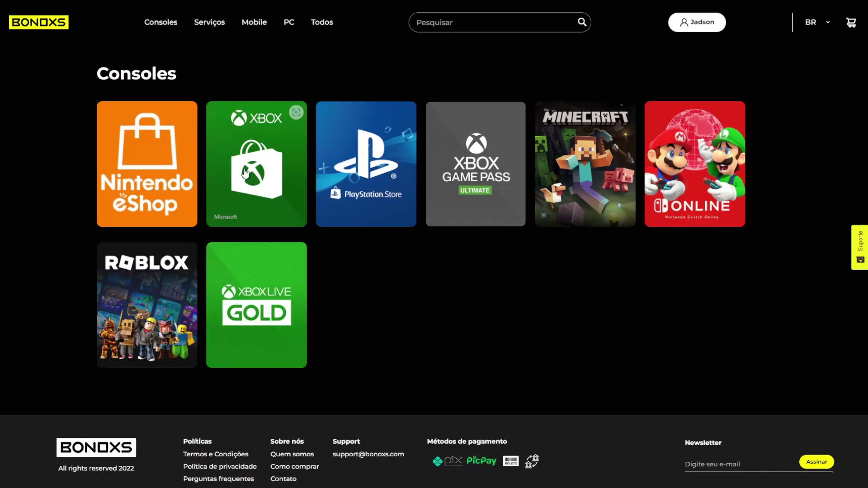Click the search magnifier icon
868x488 pixels.
pyautogui.click(x=582, y=22)
